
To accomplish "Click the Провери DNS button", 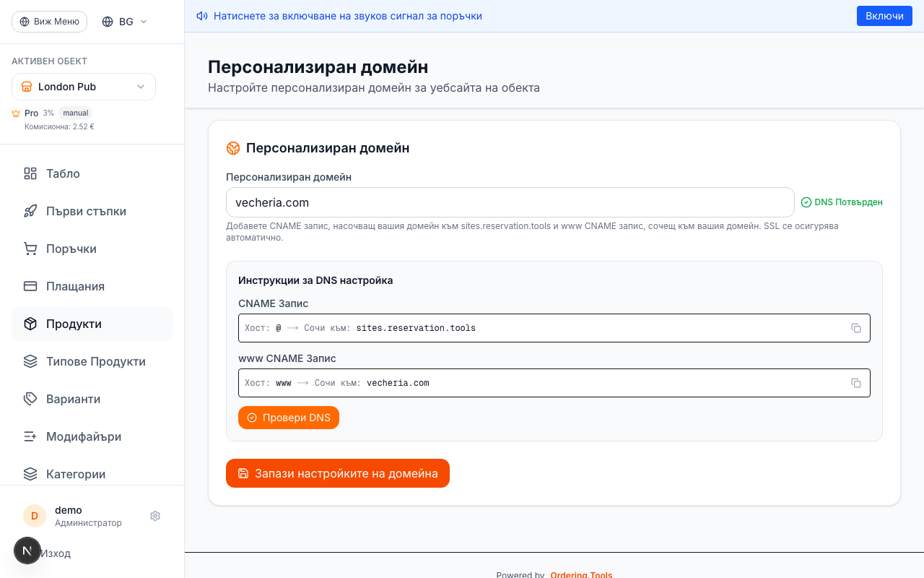I will coord(288,418).
